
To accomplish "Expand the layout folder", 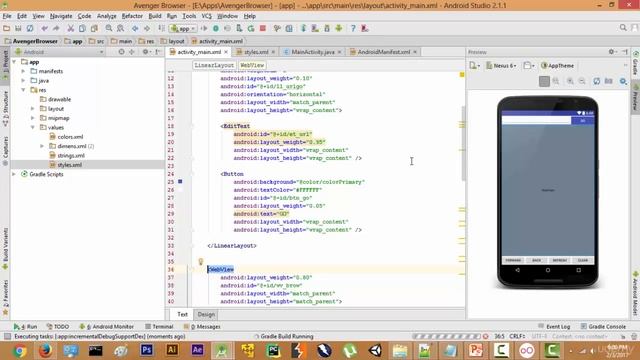I will (33, 109).
